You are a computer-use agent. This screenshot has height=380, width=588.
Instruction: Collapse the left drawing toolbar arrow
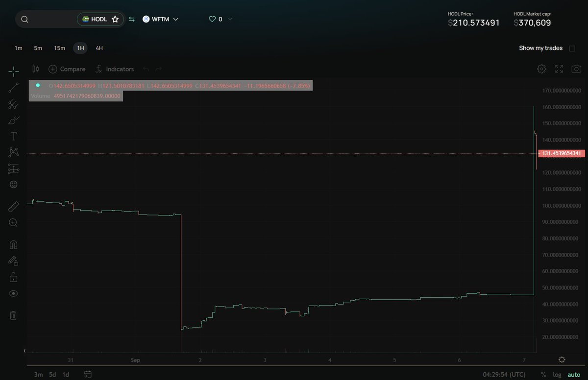[x=25, y=351]
